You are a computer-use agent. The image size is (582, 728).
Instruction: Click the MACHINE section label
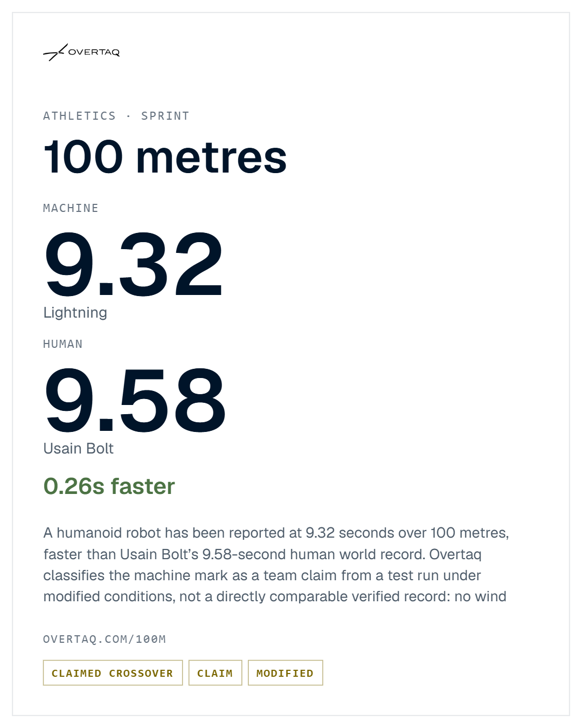tap(71, 208)
